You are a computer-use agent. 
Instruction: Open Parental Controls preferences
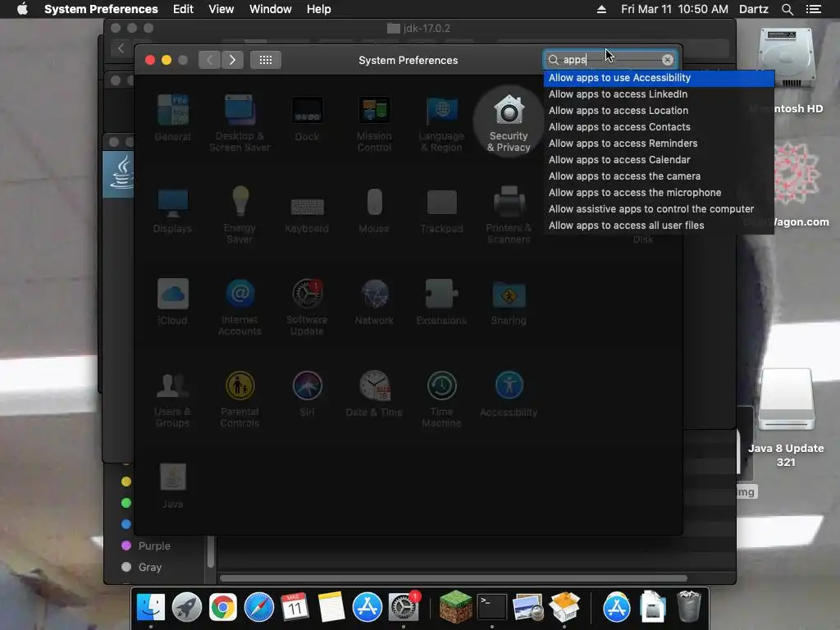point(240,399)
